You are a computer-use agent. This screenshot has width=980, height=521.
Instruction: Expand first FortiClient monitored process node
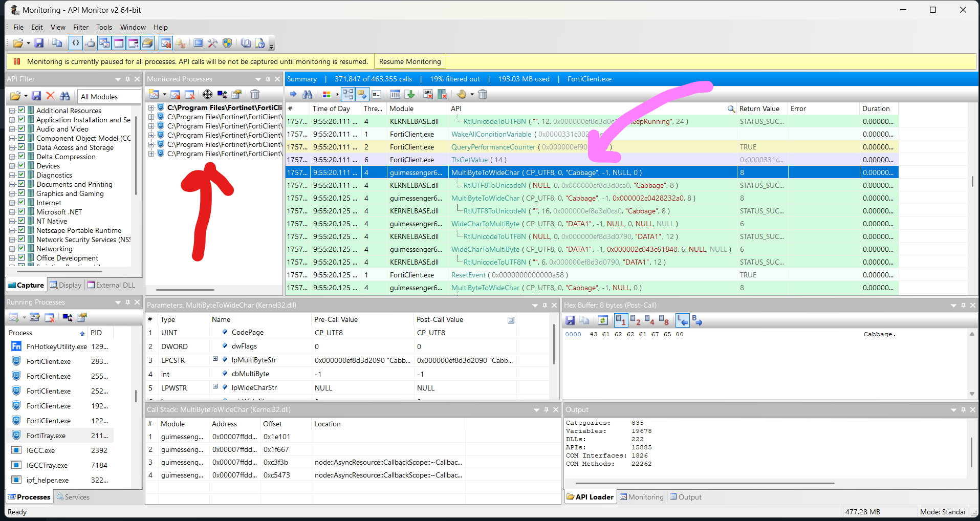(x=151, y=107)
